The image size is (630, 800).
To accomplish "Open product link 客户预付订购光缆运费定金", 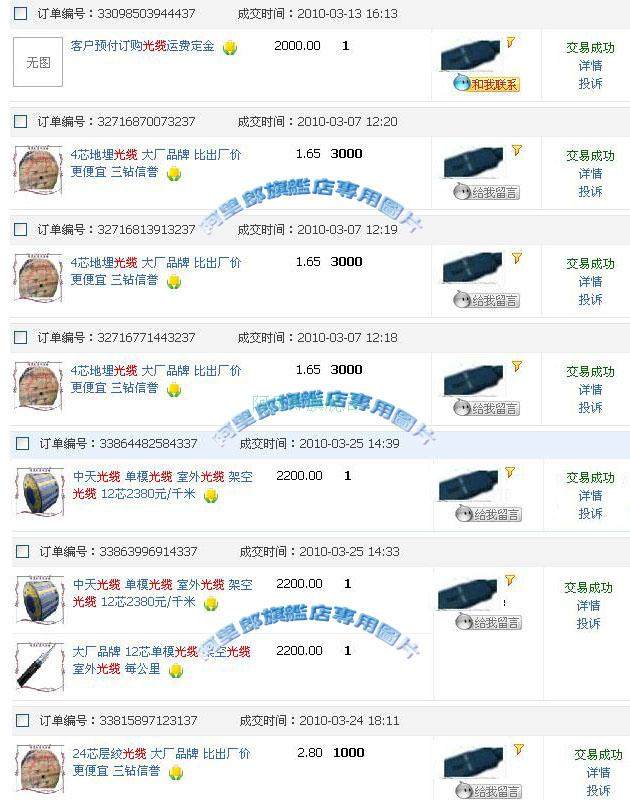I will [142, 46].
